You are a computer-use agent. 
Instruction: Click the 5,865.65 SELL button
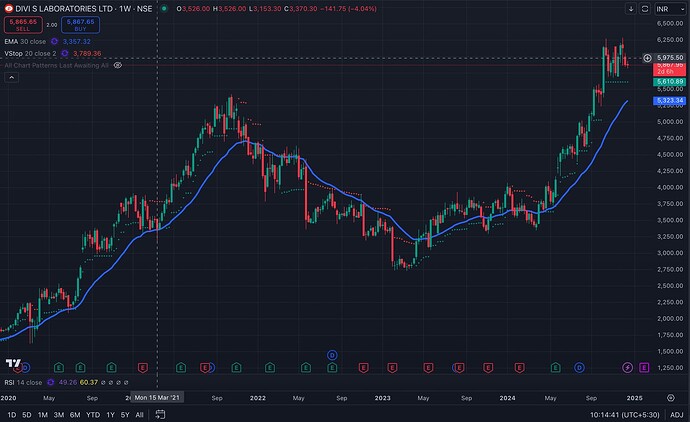click(x=23, y=25)
